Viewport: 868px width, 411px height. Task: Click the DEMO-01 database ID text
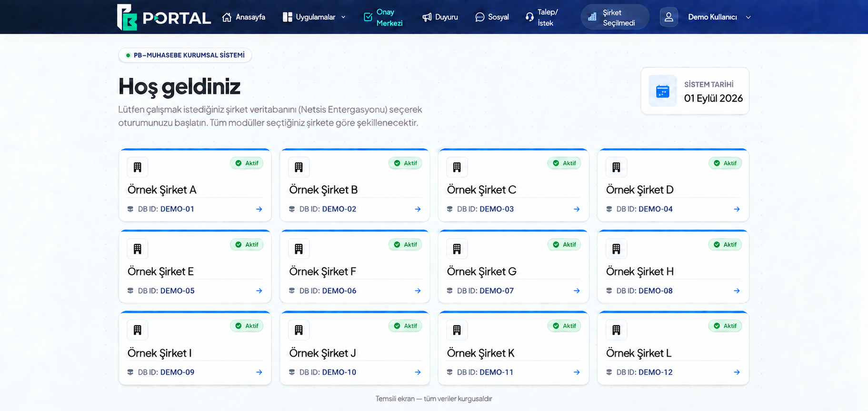177,209
